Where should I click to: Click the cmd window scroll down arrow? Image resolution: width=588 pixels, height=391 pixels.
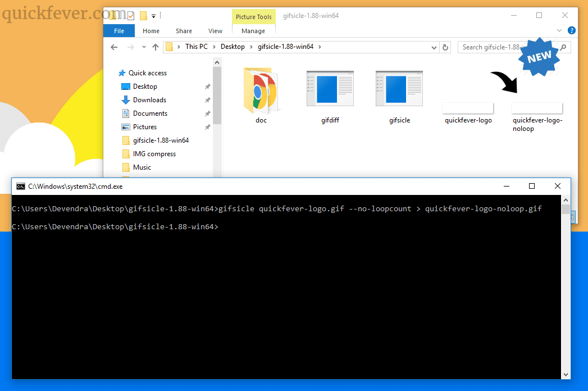(566, 375)
